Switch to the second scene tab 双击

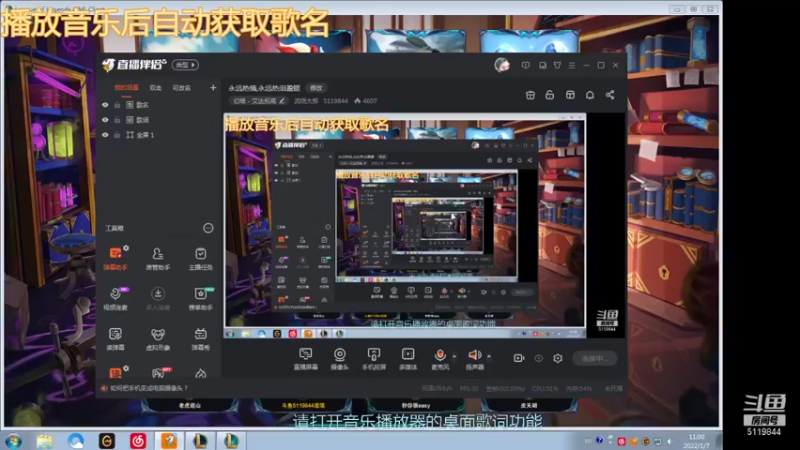[x=155, y=88]
